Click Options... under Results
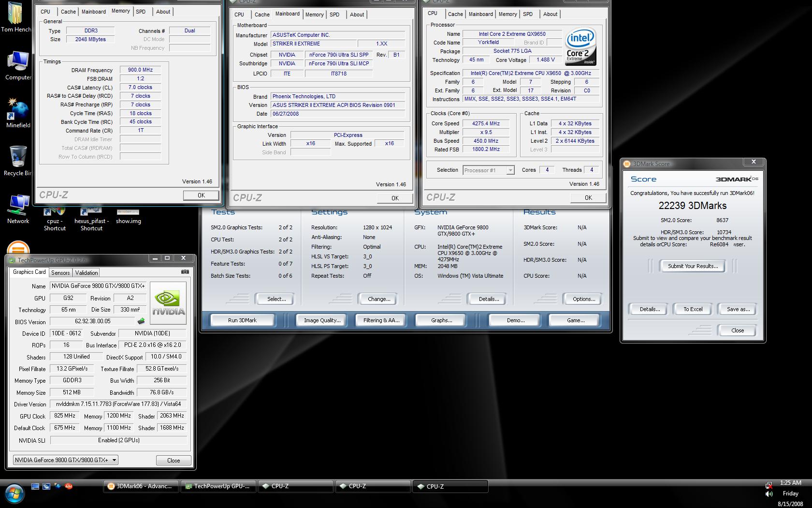812x508 pixels. [584, 299]
